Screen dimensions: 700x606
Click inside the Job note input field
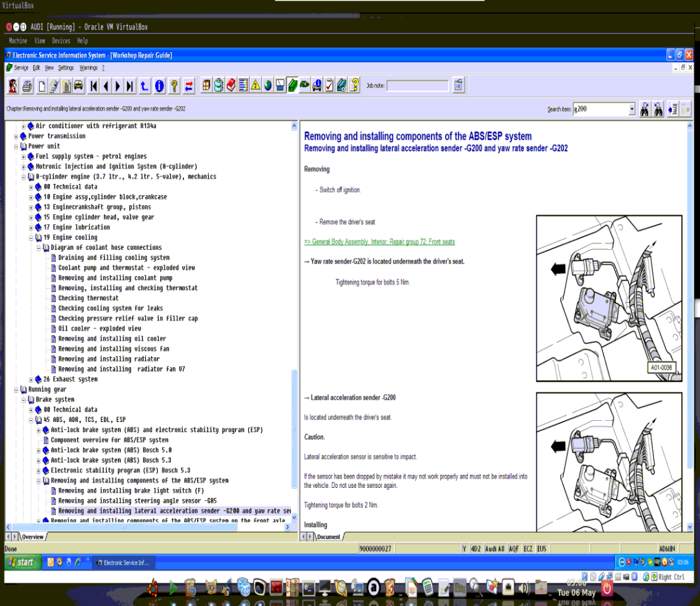(x=417, y=86)
